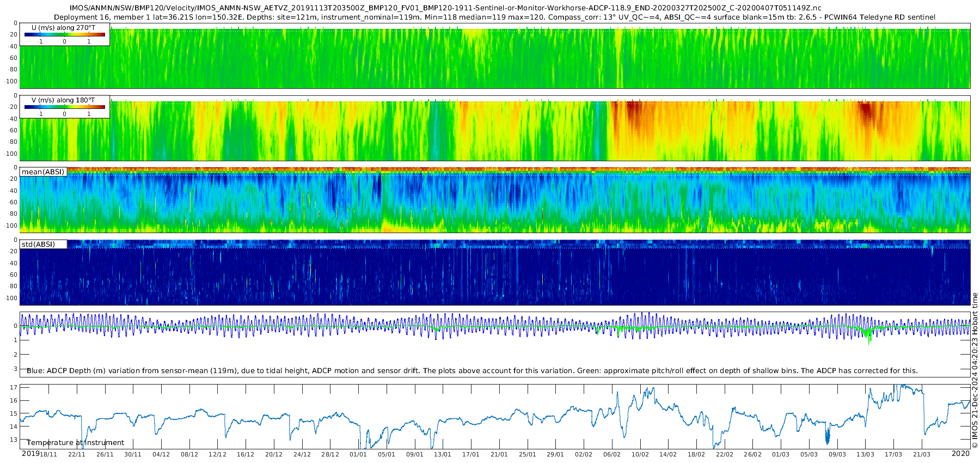Select the 'V (m/s) along 180°T' legend title
This screenshot has height=463, width=980.
63,100
